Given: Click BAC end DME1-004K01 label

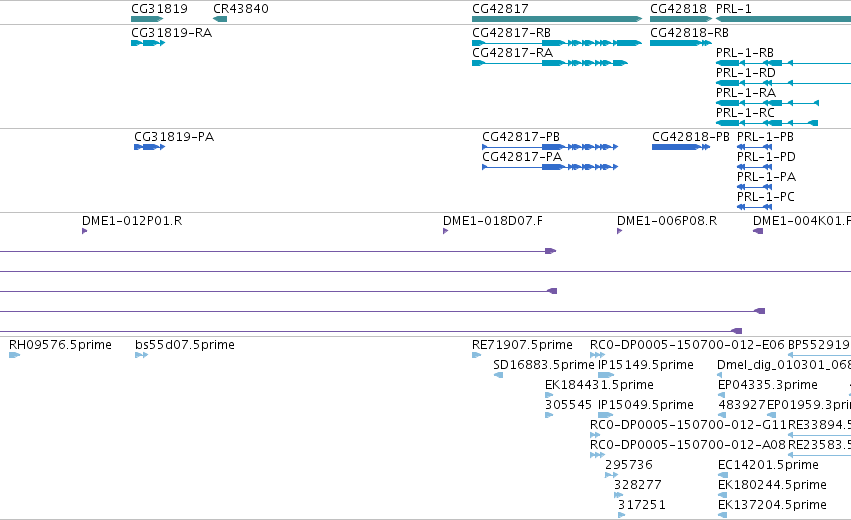Looking at the screenshot, I should [x=802, y=221].
